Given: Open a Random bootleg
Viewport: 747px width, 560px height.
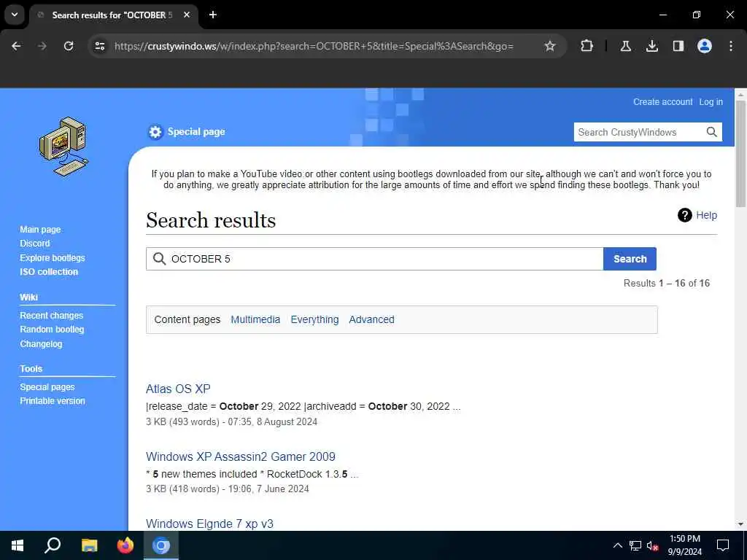Looking at the screenshot, I should pyautogui.click(x=52, y=330).
